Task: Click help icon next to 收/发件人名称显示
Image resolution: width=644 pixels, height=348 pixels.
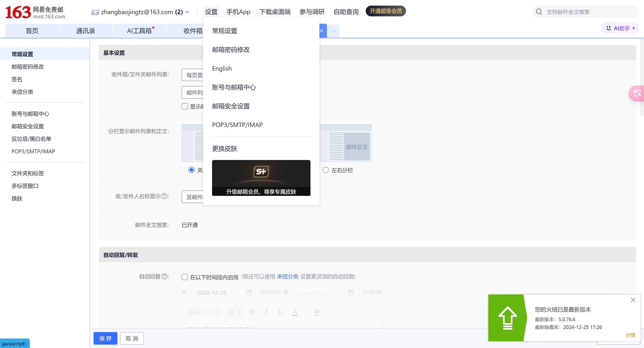Action: click(164, 196)
